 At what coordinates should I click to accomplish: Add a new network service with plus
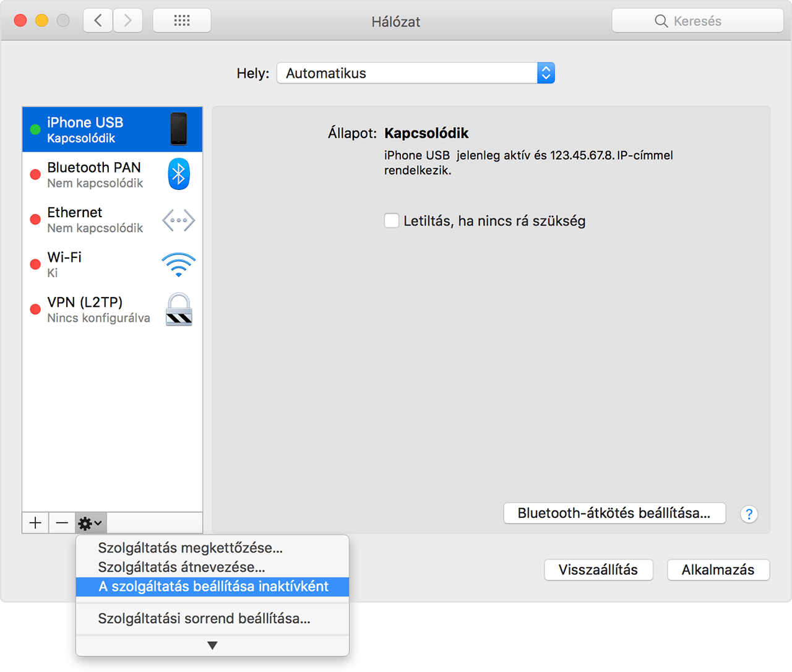[x=35, y=523]
